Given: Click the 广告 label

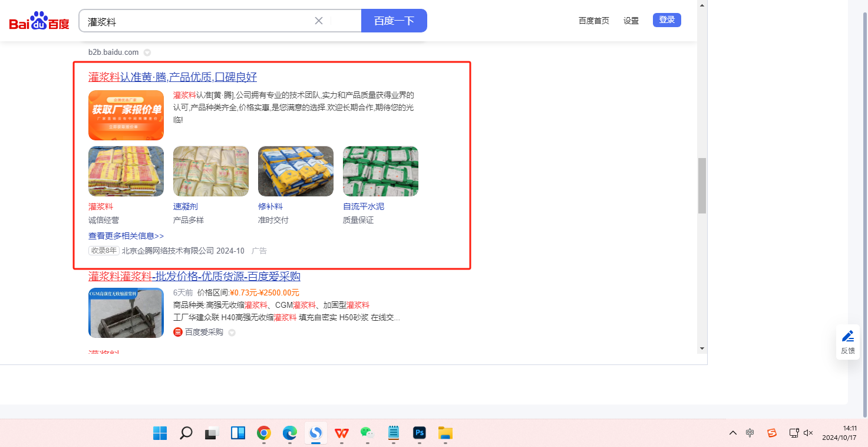Looking at the screenshot, I should [259, 251].
